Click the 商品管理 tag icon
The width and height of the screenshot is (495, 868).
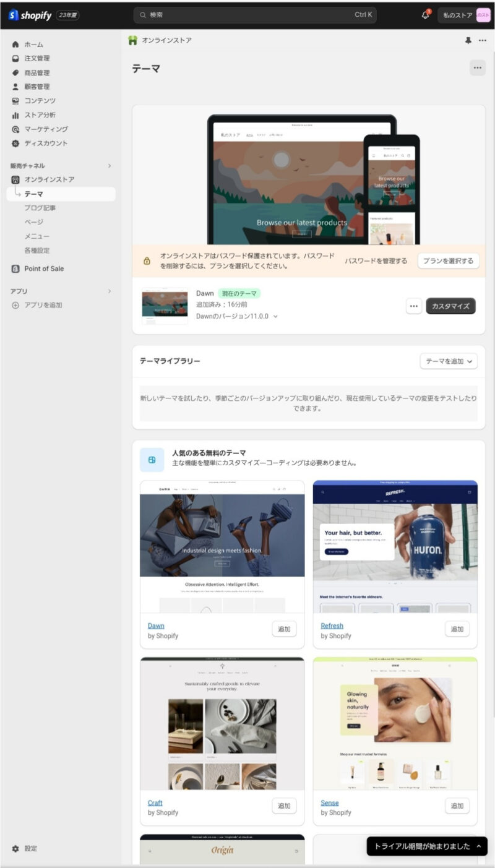click(15, 72)
